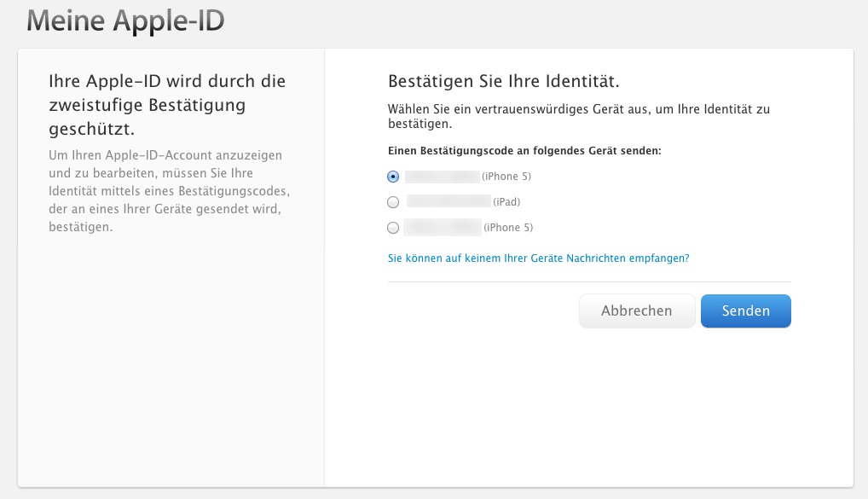Choose the iPad radio button
This screenshot has width=868, height=499.
click(393, 202)
